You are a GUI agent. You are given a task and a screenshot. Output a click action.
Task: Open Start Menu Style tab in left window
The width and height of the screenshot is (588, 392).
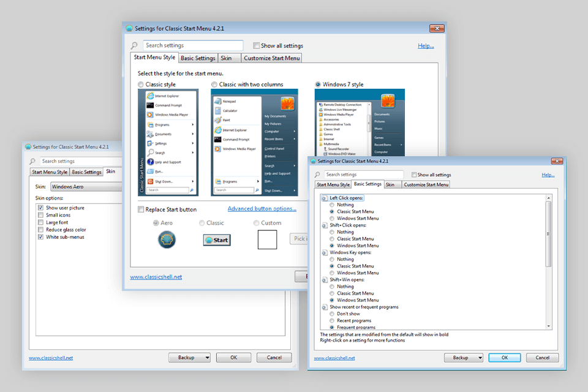50,172
